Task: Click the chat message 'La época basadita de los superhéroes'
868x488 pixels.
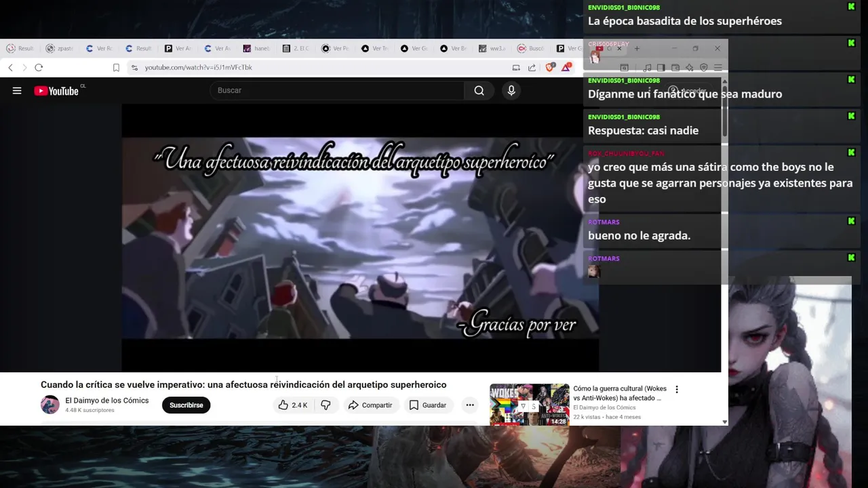Action: 685,21
